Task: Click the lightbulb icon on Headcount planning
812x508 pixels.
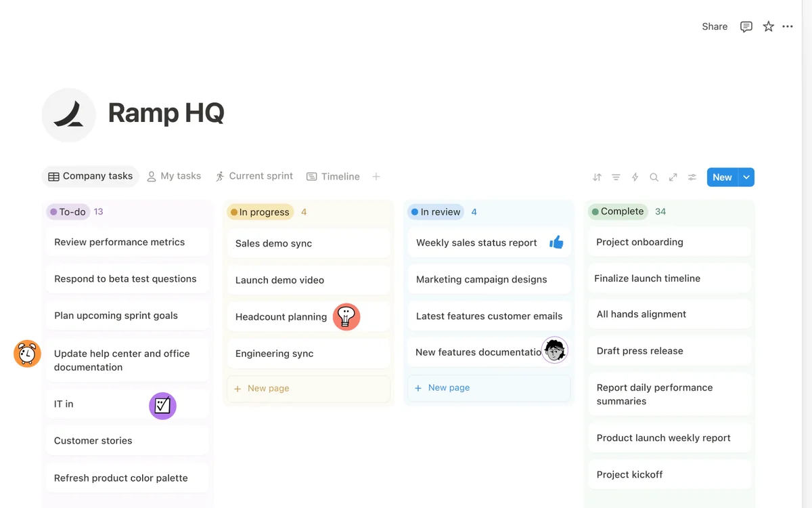Action: pyautogui.click(x=346, y=316)
